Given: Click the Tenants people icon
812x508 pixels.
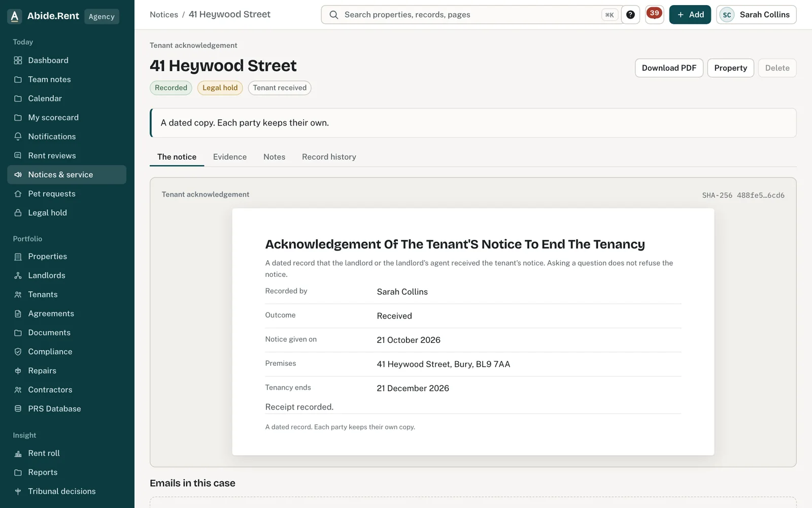Looking at the screenshot, I should (18, 295).
